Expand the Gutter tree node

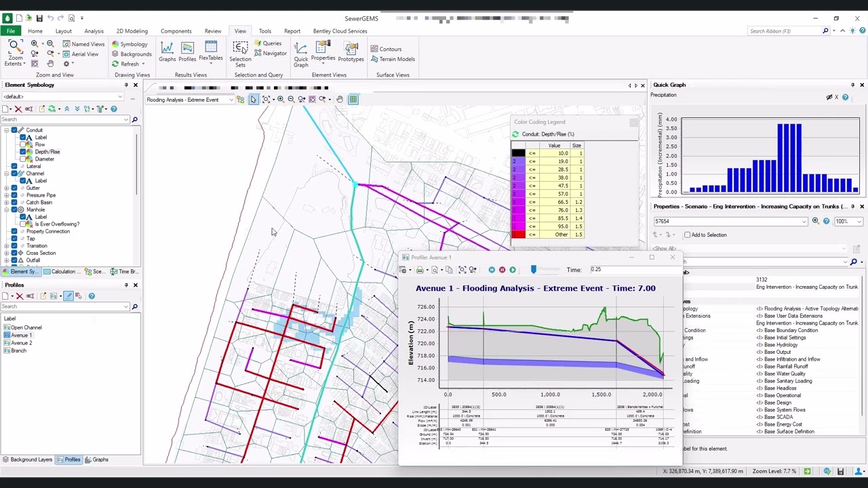point(6,188)
